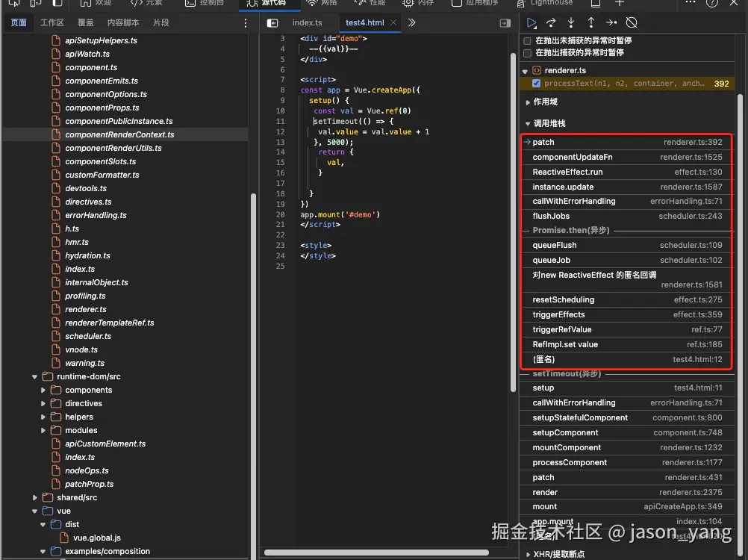Screen dimensions: 748x560
Task: Select the flushJobs call stack frame
Action: (x=627, y=216)
